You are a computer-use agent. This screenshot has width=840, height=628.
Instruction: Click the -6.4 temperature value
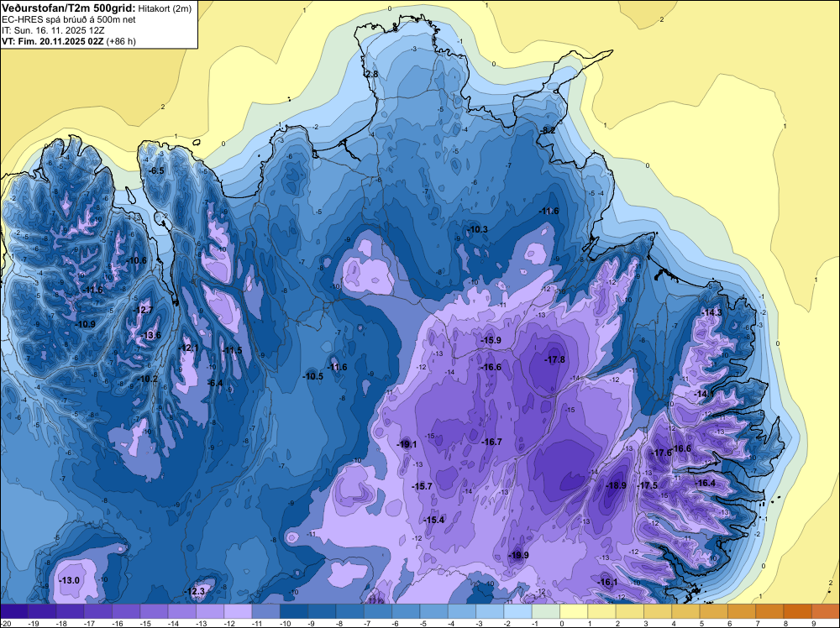coord(215,384)
